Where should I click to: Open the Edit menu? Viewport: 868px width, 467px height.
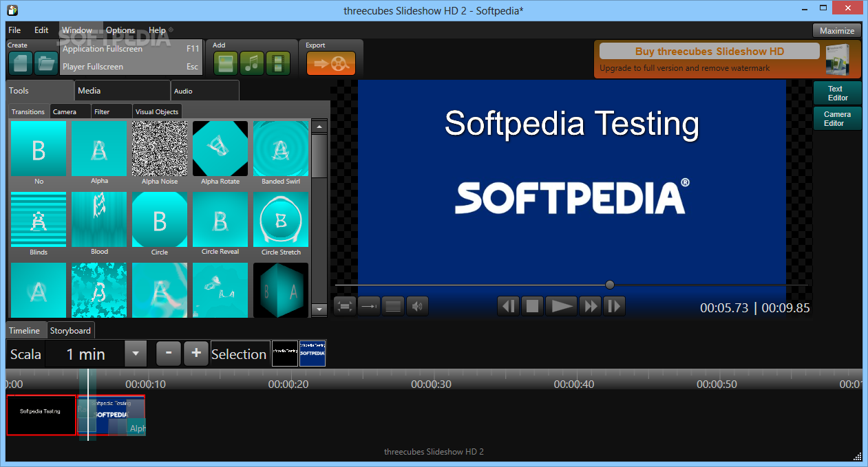[41, 30]
